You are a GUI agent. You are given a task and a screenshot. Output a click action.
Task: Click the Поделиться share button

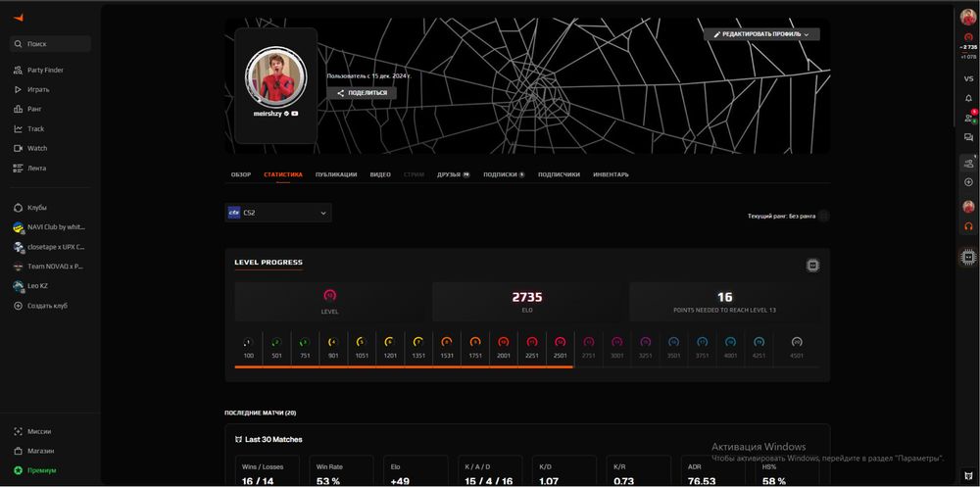pyautogui.click(x=362, y=93)
